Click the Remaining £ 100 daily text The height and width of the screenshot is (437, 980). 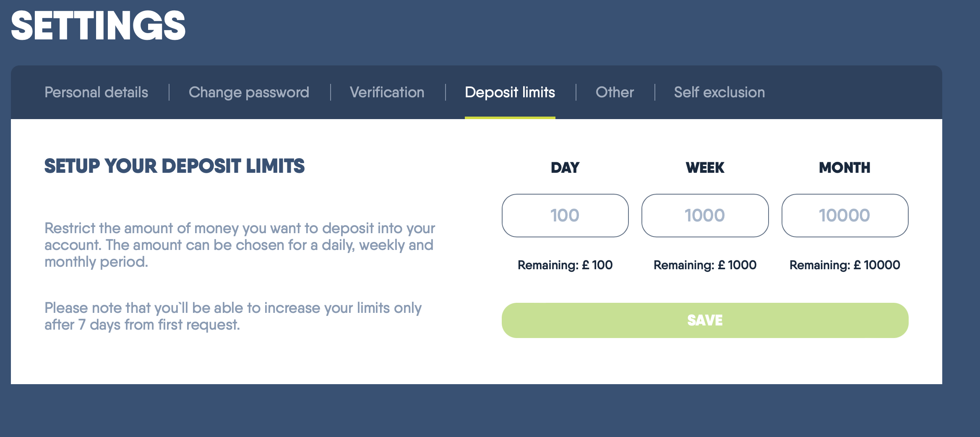pos(565,265)
